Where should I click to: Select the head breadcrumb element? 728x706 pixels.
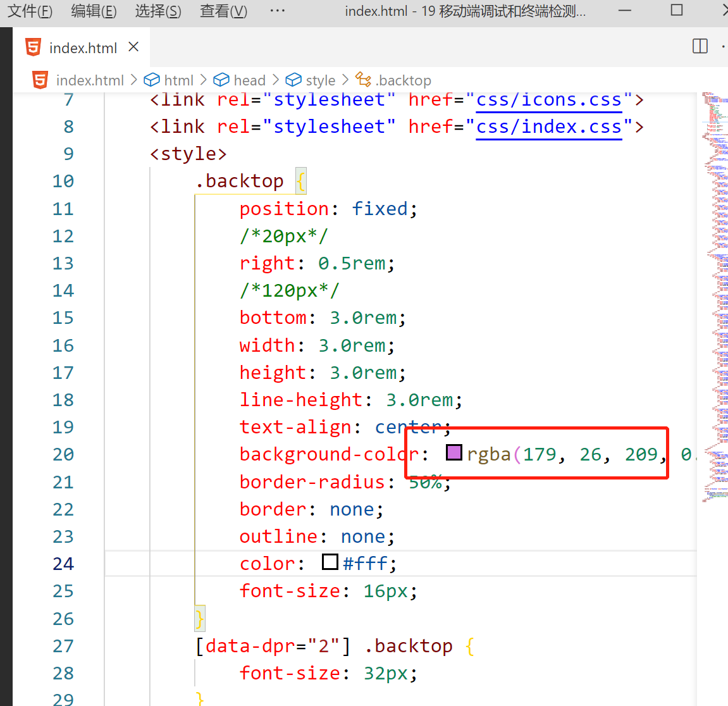point(249,80)
